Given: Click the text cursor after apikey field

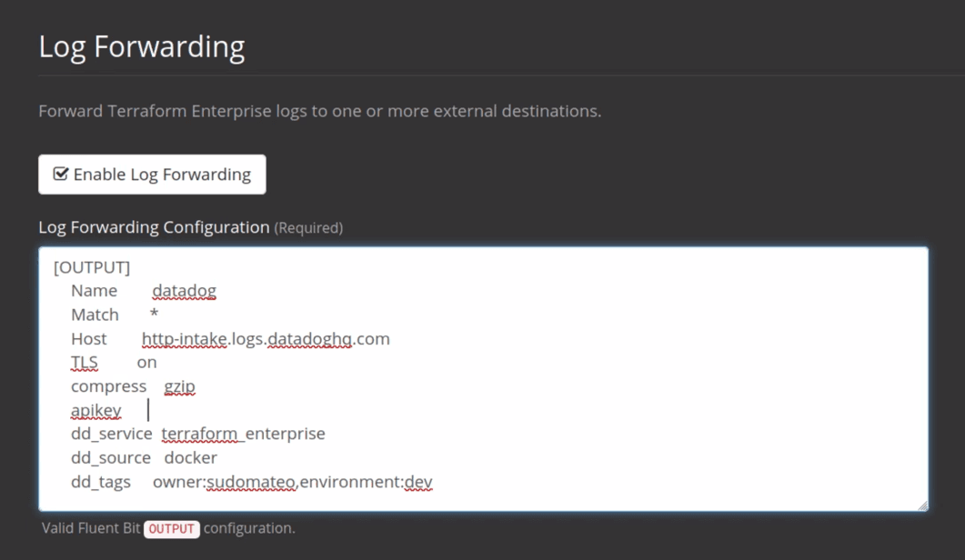Looking at the screenshot, I should [150, 410].
